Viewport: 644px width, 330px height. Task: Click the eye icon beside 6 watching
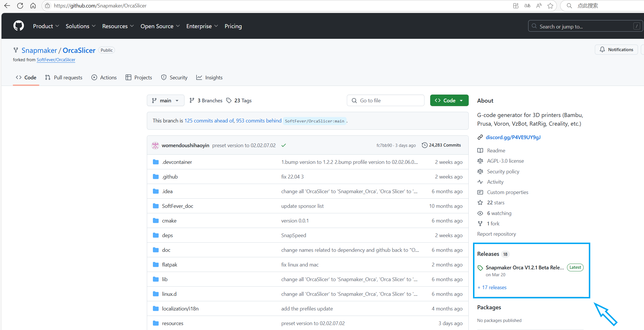(x=480, y=213)
